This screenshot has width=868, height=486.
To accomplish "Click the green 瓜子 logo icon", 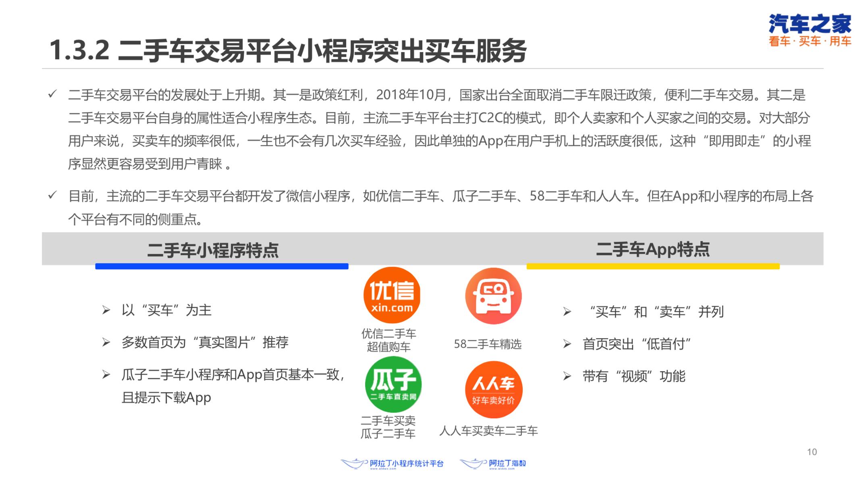I will click(393, 384).
